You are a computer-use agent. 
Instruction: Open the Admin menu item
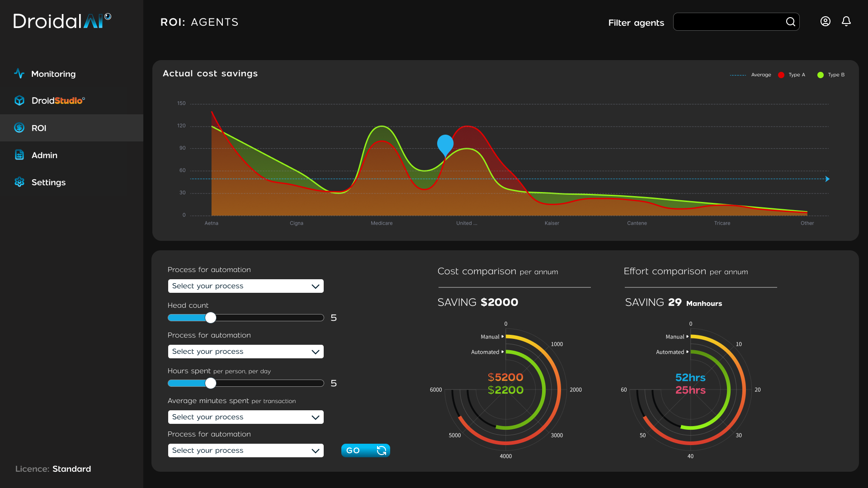71,155
